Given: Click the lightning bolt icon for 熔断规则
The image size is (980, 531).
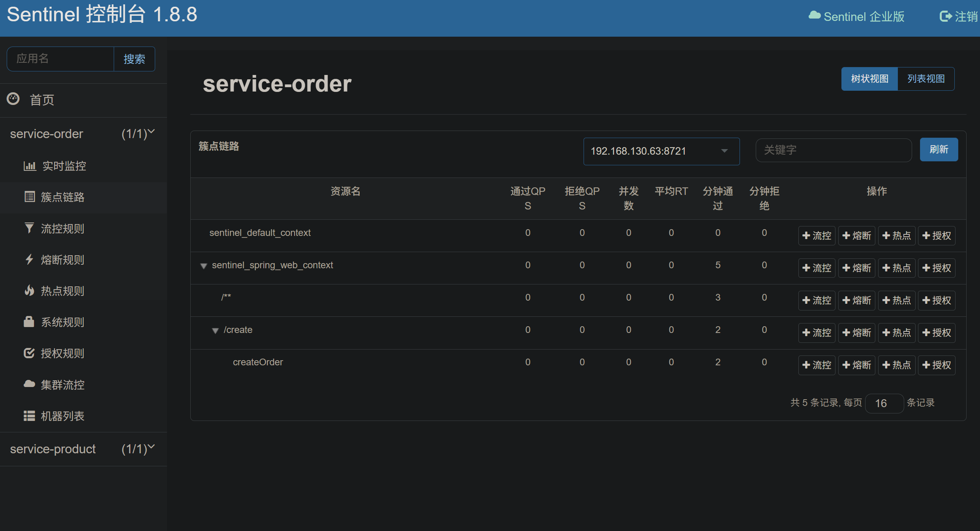Looking at the screenshot, I should tap(29, 259).
